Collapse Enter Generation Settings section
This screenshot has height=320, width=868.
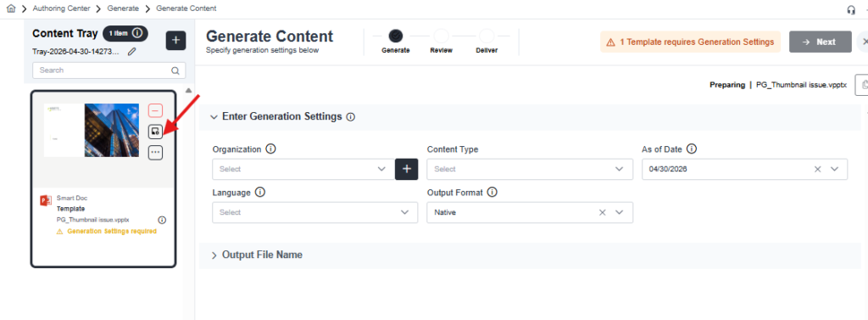pyautogui.click(x=214, y=117)
